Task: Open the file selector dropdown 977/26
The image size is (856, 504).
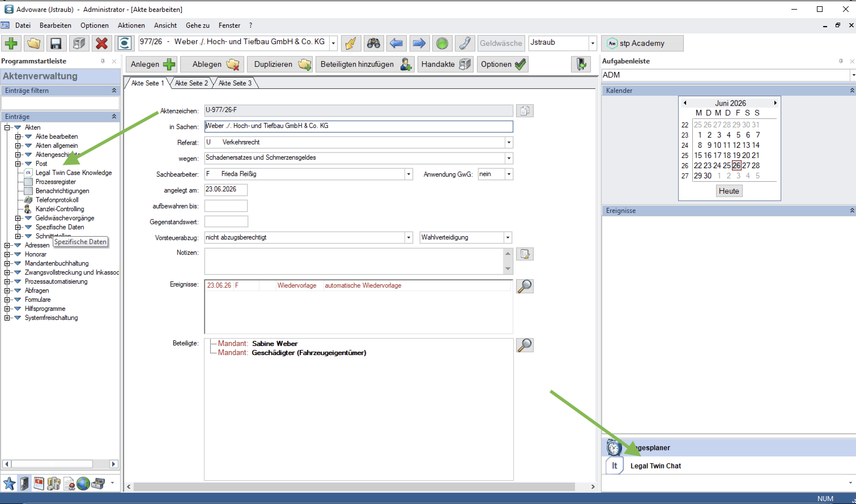Action: (333, 43)
